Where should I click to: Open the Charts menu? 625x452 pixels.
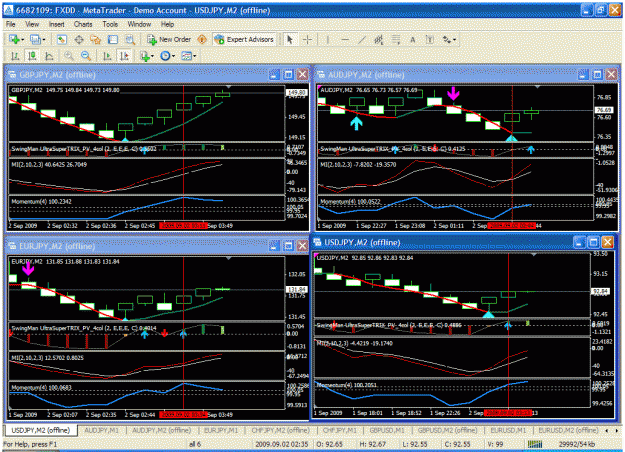tap(83, 24)
